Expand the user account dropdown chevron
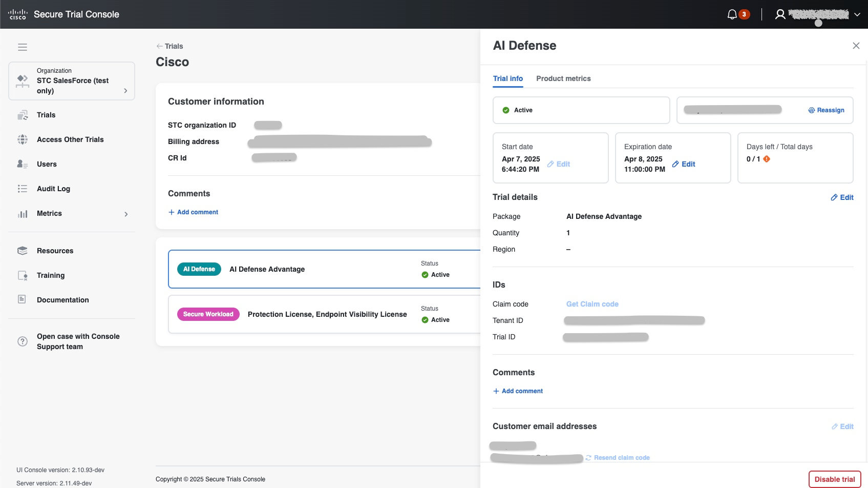Image resolution: width=868 pixels, height=488 pixels. [857, 14]
